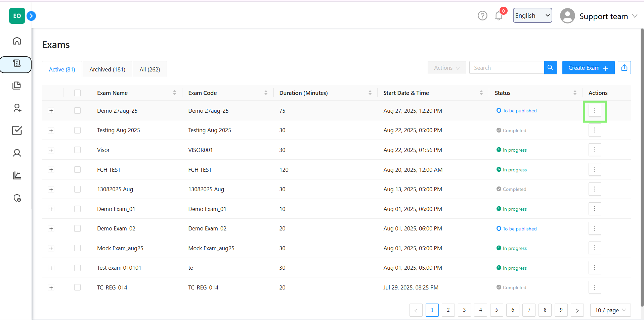Click the help question mark icon
This screenshot has width=644, height=320.
482,16
